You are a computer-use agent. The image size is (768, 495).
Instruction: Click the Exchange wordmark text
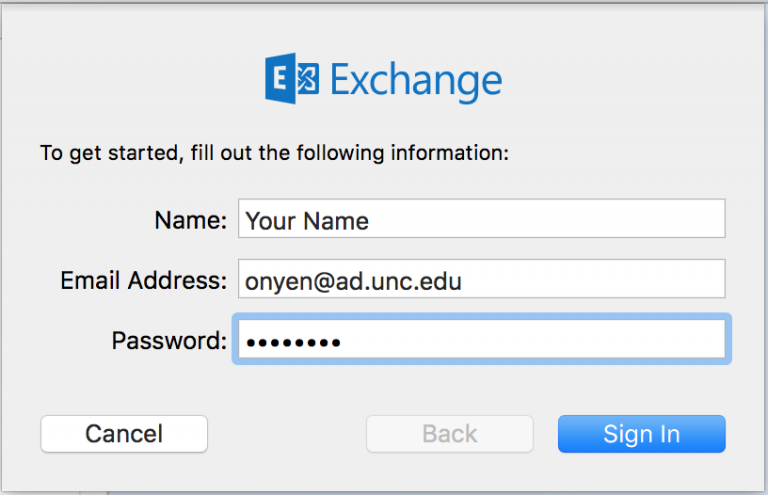(x=415, y=80)
